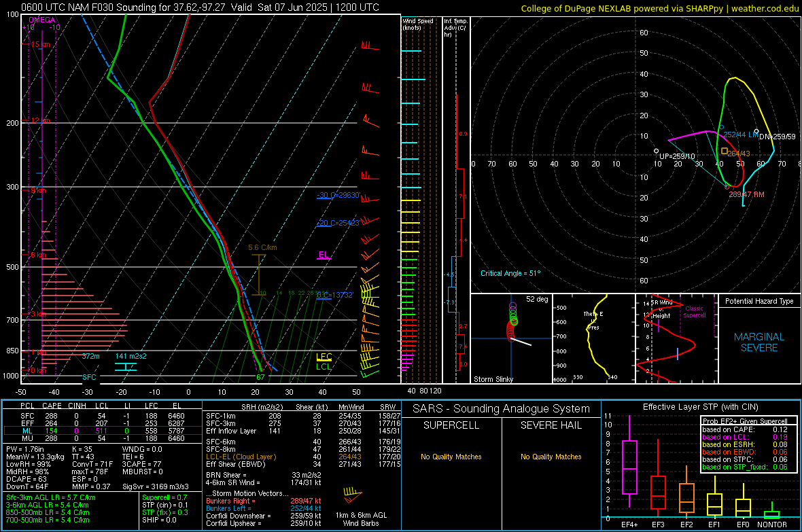Click 'Sfc-3km AGL LR = 5.7 C/km'

(x=51, y=497)
